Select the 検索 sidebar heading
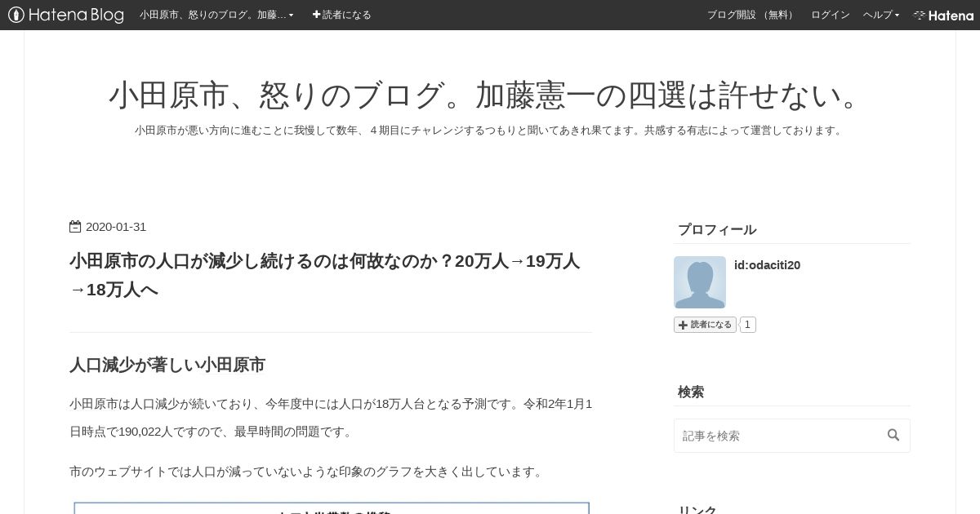Image resolution: width=980 pixels, height=514 pixels. coord(691,392)
